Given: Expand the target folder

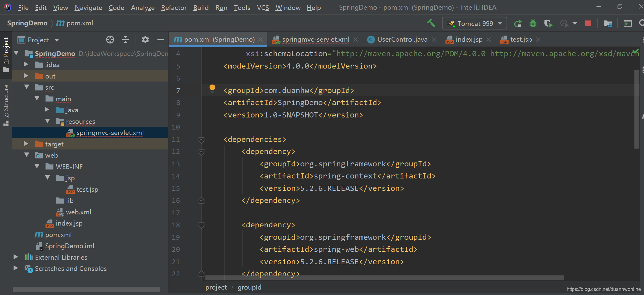Looking at the screenshot, I should [26, 144].
